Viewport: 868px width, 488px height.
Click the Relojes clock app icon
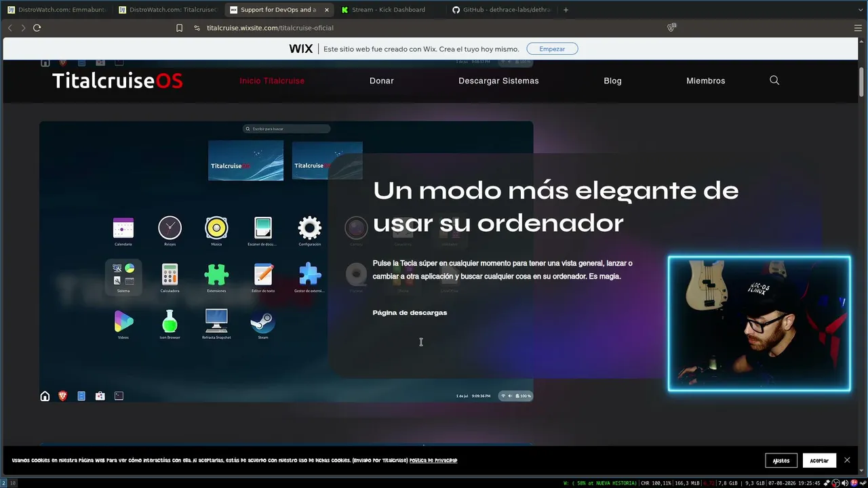click(170, 228)
